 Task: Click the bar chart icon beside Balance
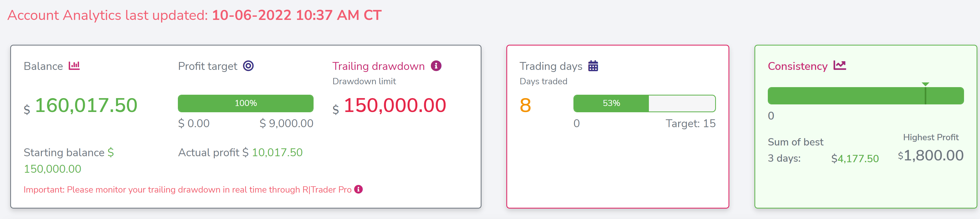click(74, 66)
